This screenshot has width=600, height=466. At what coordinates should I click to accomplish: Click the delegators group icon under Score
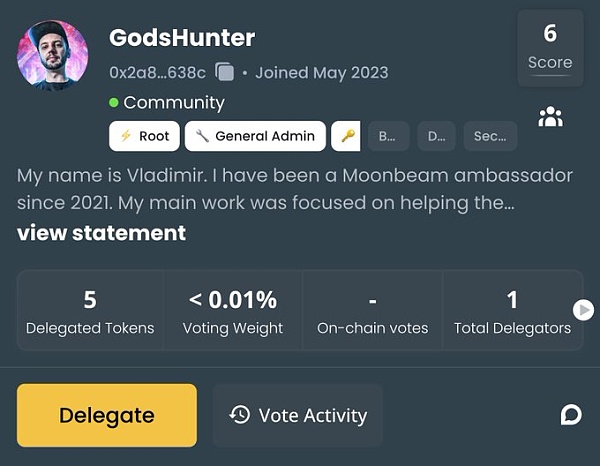click(550, 117)
